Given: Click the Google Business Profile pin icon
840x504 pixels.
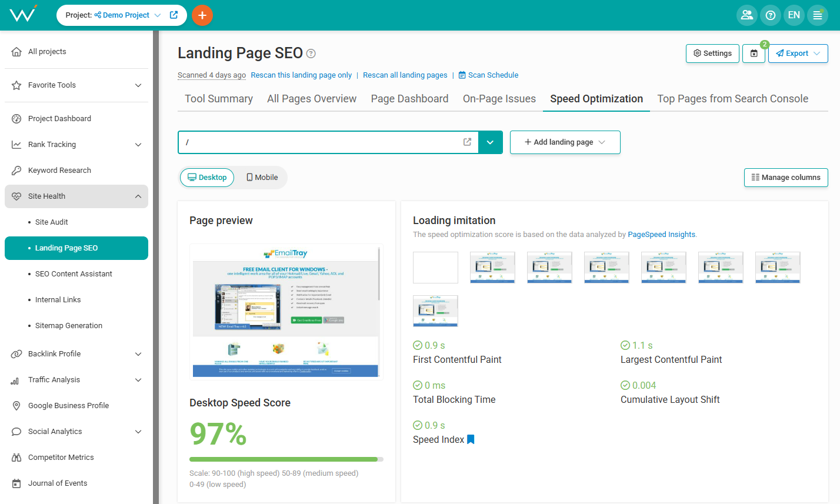Looking at the screenshot, I should pos(16,406).
